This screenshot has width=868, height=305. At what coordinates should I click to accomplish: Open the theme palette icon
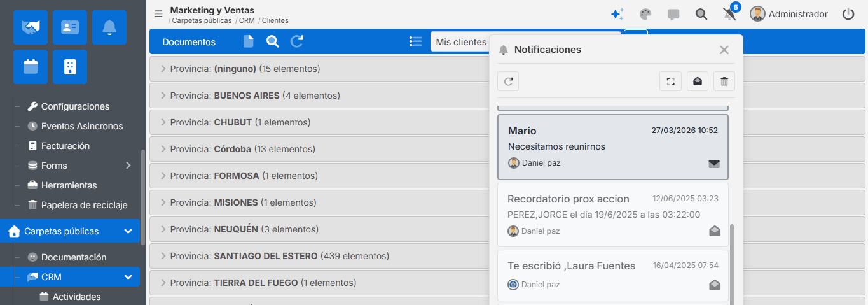(x=645, y=14)
